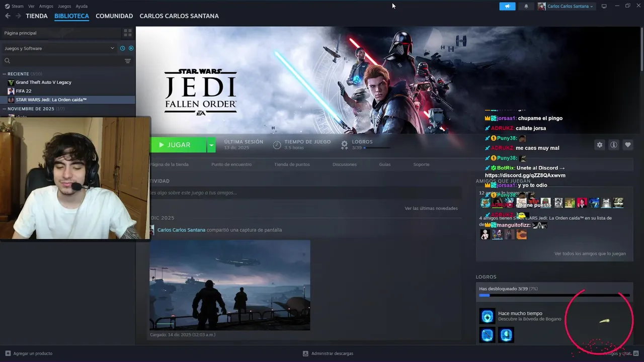
Task: Open the friends and chat icon
Action: tap(636, 353)
